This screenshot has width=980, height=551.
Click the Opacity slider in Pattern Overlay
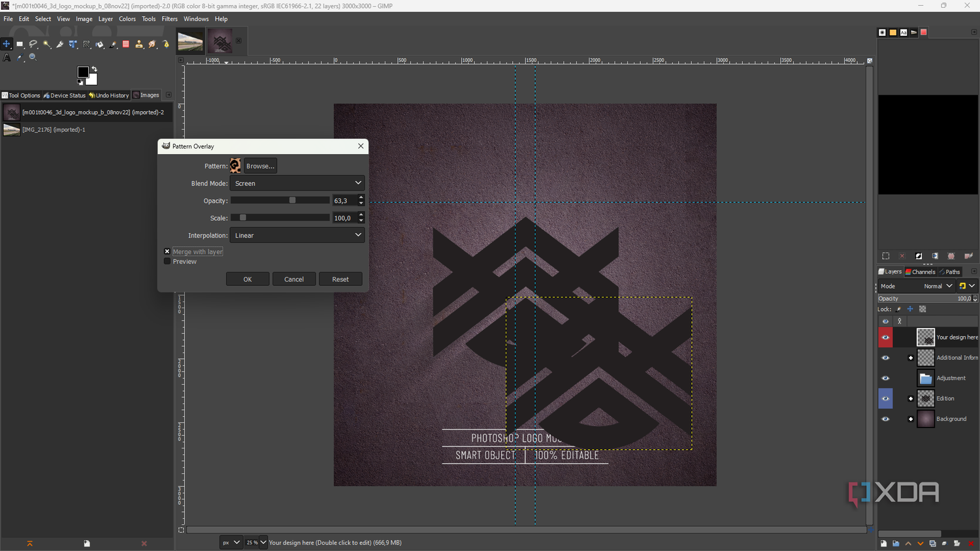280,200
